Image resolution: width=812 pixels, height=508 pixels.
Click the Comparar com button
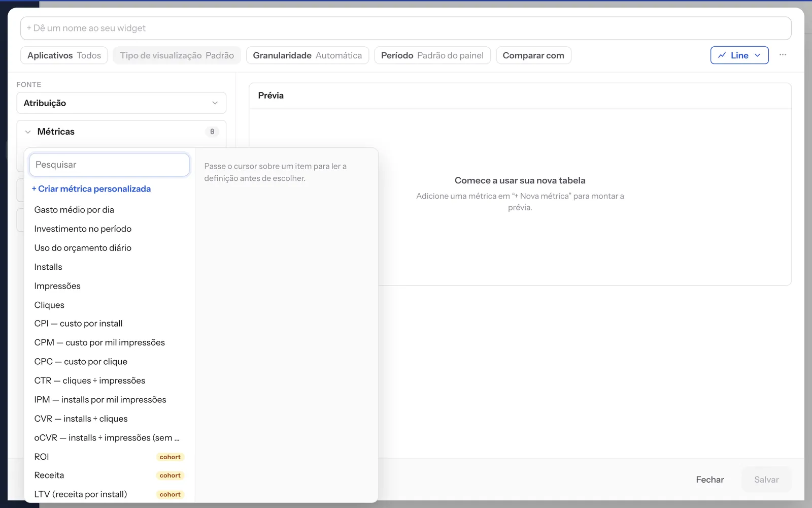(533, 55)
